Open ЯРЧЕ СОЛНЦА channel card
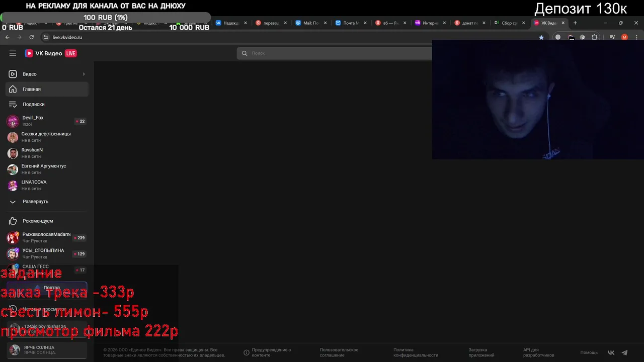644x362 pixels. pos(47,350)
